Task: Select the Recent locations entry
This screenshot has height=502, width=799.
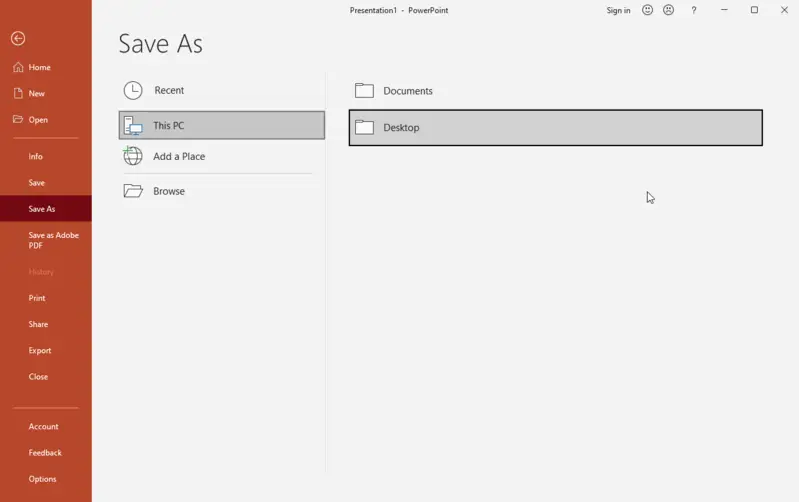Action: coord(222,90)
